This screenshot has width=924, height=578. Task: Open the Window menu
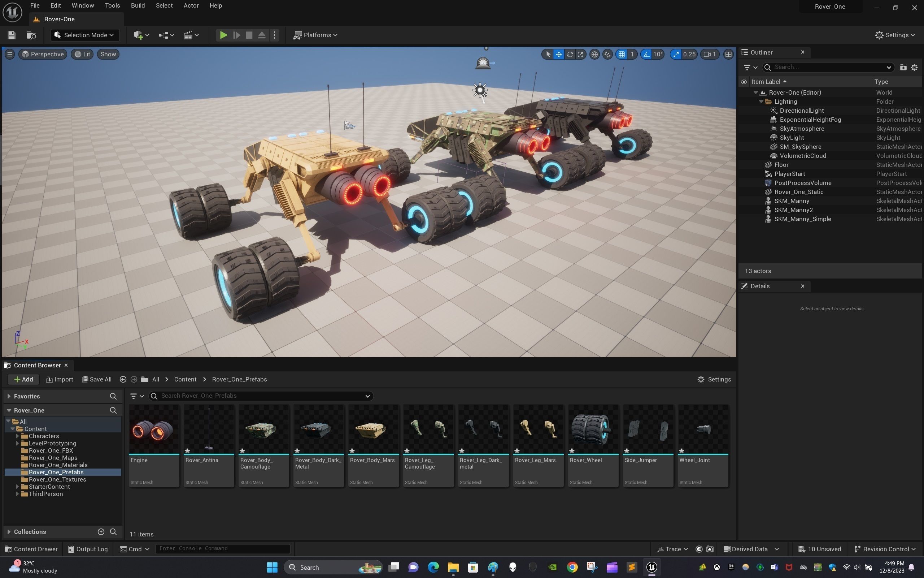(82, 6)
